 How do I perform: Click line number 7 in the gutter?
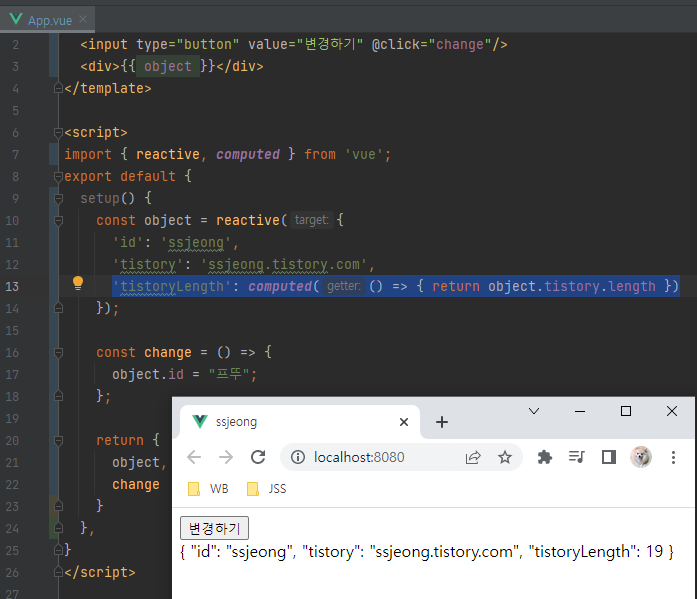coord(16,155)
